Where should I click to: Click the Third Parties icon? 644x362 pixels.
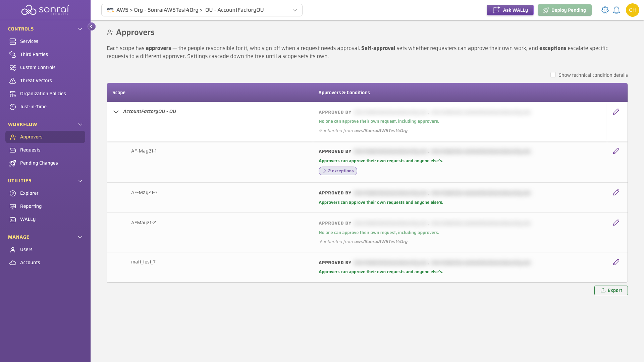tap(13, 54)
